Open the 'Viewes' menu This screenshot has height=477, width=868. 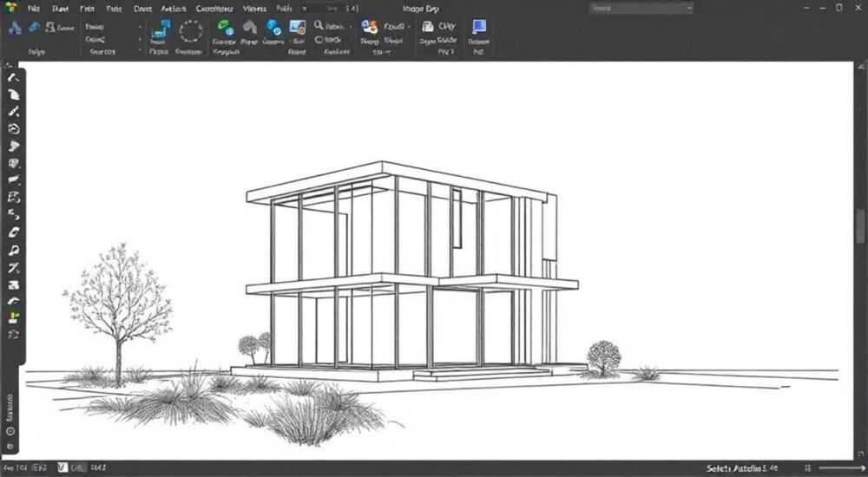[x=254, y=9]
